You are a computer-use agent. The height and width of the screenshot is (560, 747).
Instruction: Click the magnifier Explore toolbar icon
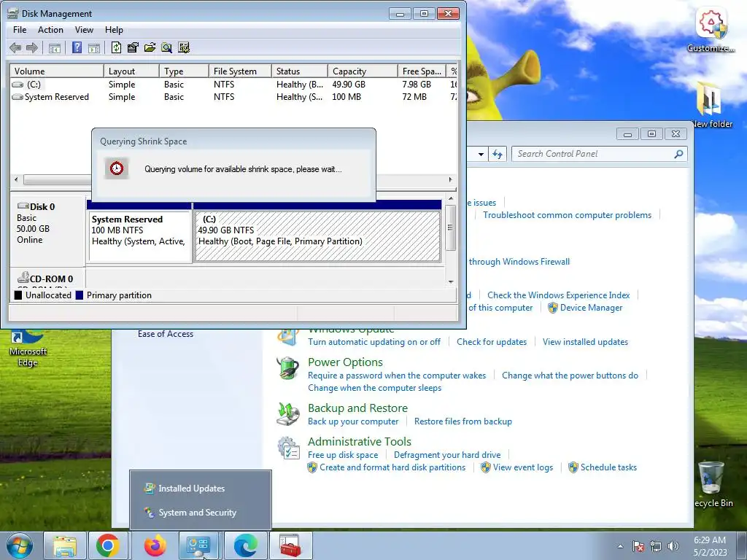(x=167, y=47)
